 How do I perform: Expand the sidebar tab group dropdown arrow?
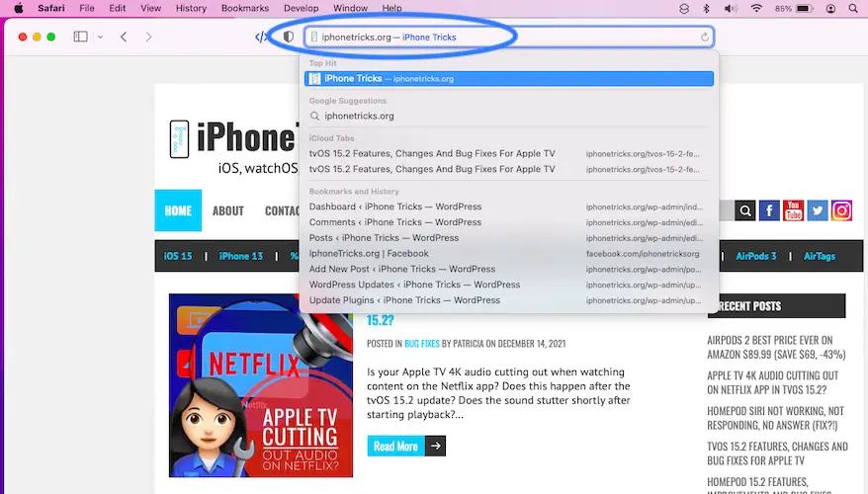coord(100,38)
